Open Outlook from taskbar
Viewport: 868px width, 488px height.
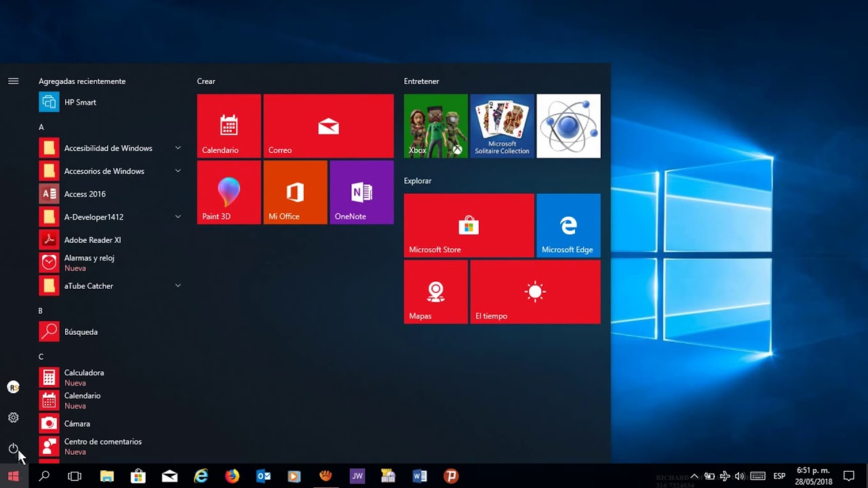264,476
